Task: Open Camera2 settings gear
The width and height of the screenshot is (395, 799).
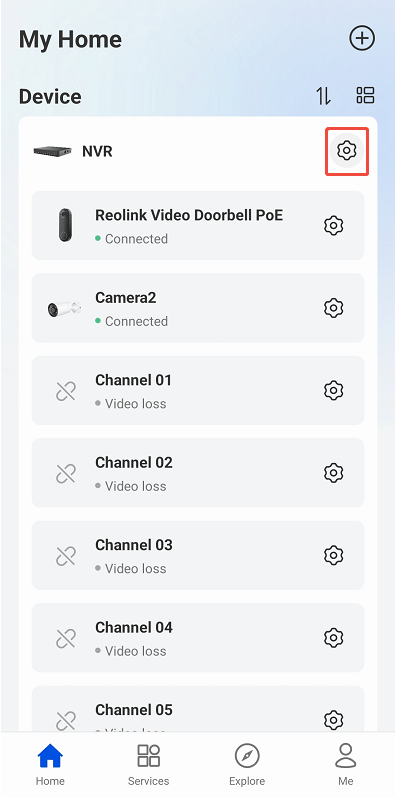Action: coord(334,308)
